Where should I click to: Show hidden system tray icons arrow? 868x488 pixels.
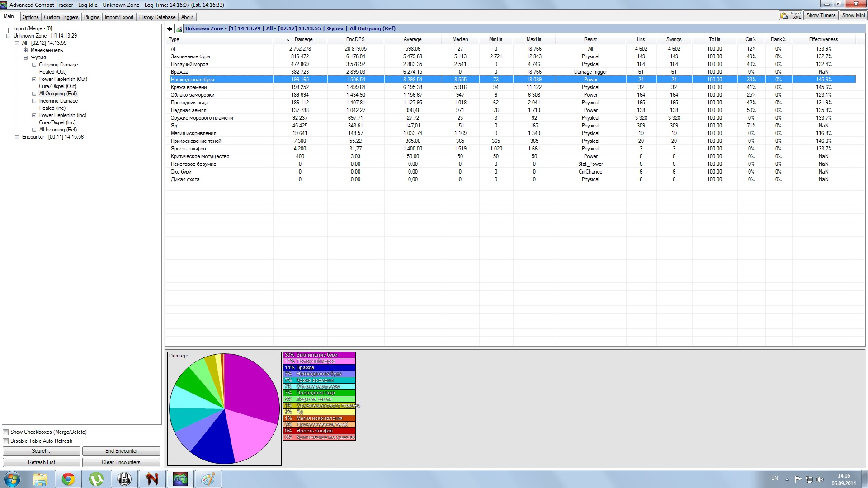click(787, 479)
